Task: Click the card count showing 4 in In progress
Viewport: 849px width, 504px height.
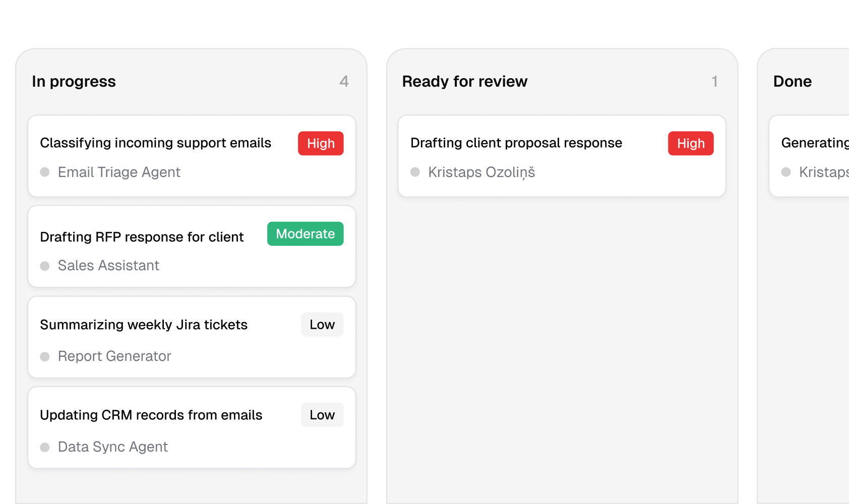Action: pyautogui.click(x=344, y=81)
